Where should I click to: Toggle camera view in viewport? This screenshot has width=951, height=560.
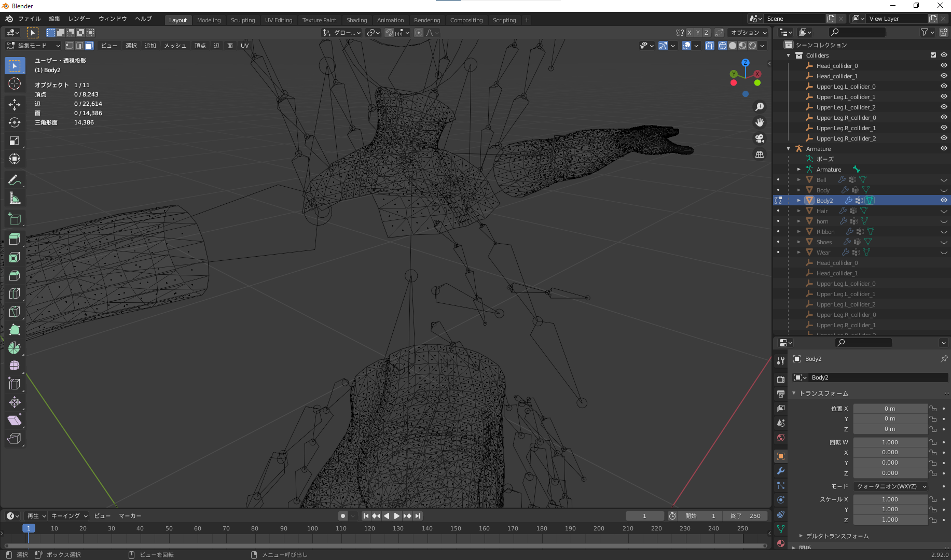pyautogui.click(x=760, y=138)
